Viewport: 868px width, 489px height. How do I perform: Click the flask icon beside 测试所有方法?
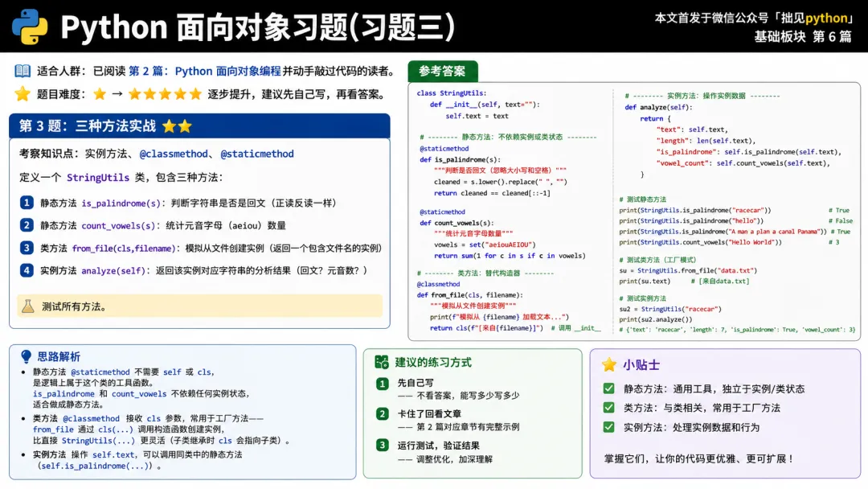27,306
